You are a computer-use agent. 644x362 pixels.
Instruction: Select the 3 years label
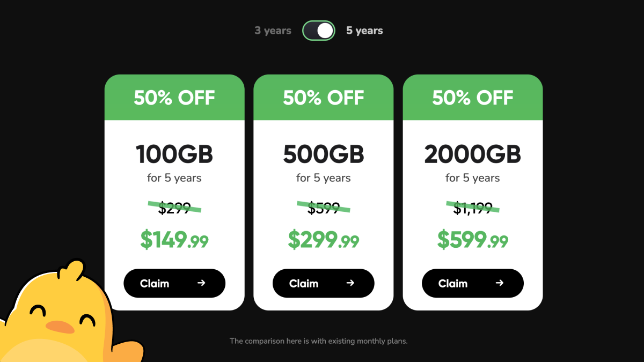[273, 31]
